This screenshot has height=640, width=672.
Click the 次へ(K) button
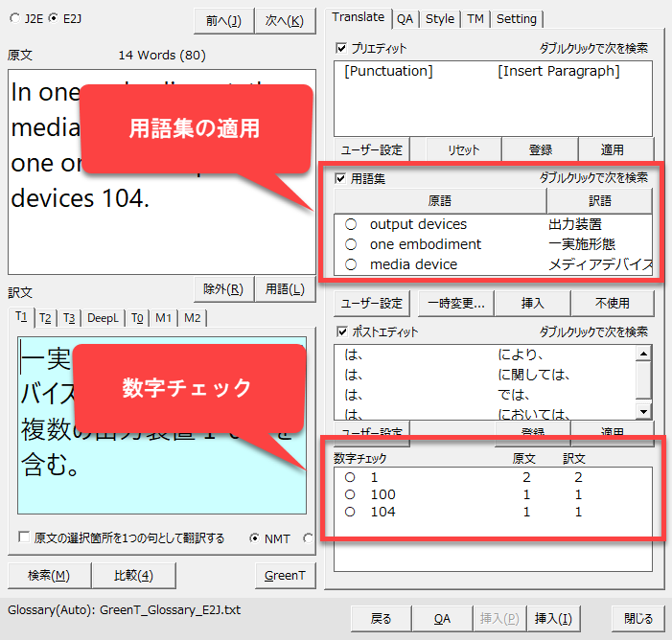(285, 20)
